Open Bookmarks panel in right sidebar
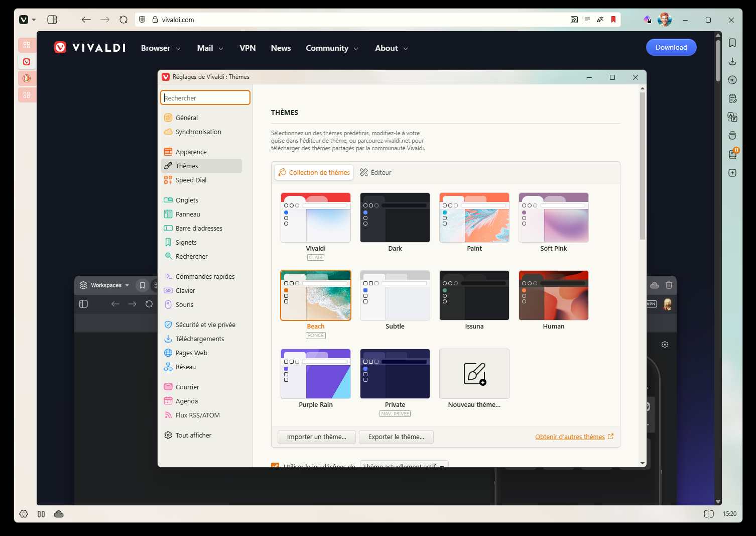The width and height of the screenshot is (756, 536). [732, 43]
